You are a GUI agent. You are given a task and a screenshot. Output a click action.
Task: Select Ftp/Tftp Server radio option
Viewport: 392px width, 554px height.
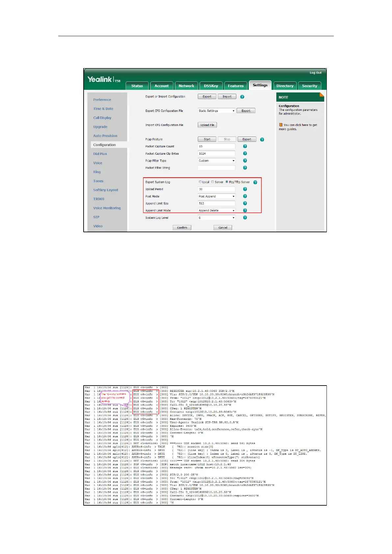227,182
